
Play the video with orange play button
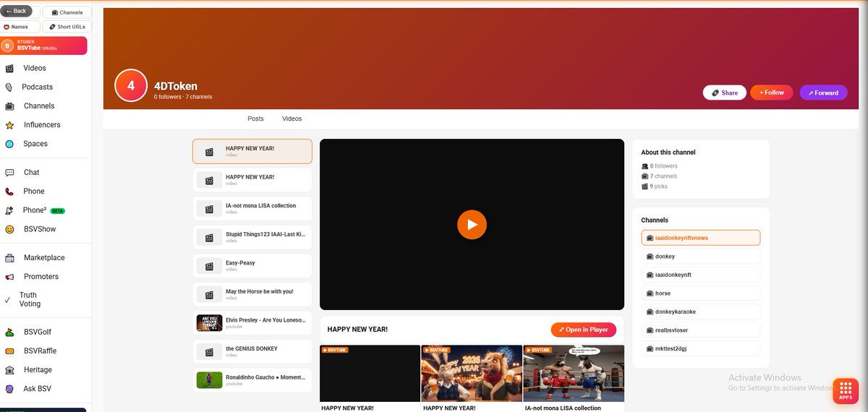pyautogui.click(x=472, y=225)
